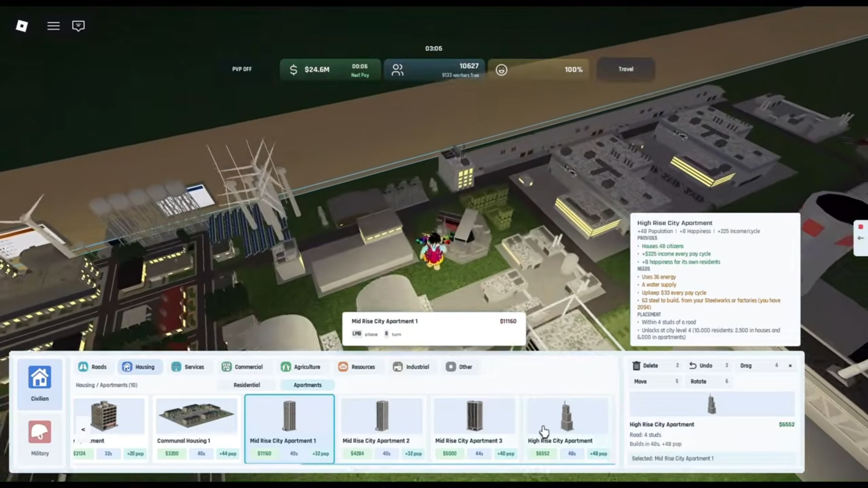Select Mid Rise City Apartment 1 card

289,429
